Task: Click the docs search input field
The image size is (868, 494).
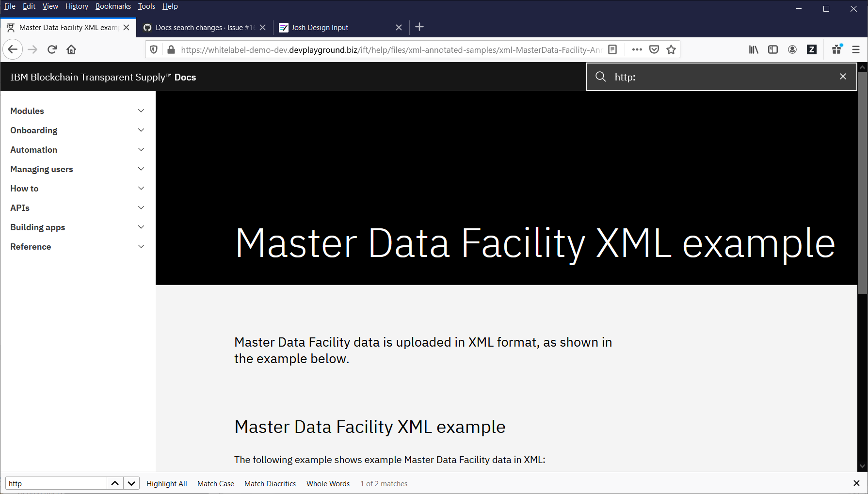Action: 723,77
